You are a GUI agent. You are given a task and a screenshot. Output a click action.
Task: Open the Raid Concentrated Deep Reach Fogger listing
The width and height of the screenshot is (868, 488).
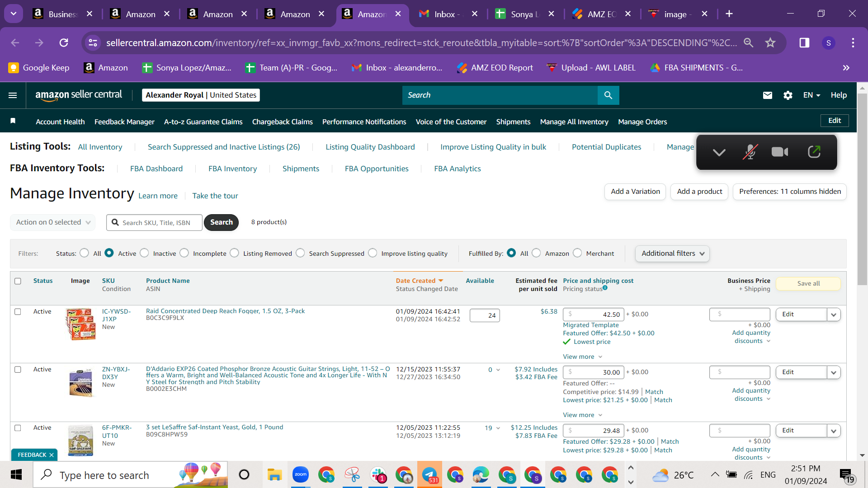(225, 311)
